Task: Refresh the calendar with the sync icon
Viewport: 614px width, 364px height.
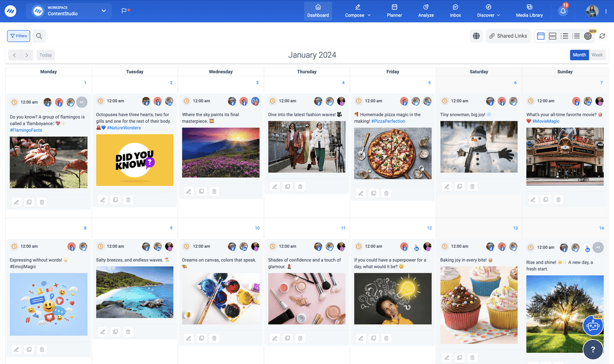Action: pos(602,36)
